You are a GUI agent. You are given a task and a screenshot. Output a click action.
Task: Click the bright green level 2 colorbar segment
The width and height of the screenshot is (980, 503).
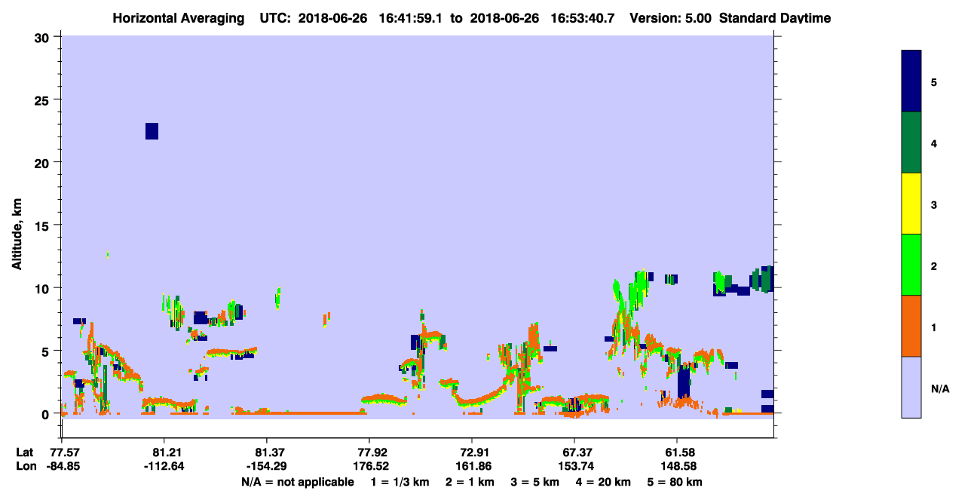point(911,265)
